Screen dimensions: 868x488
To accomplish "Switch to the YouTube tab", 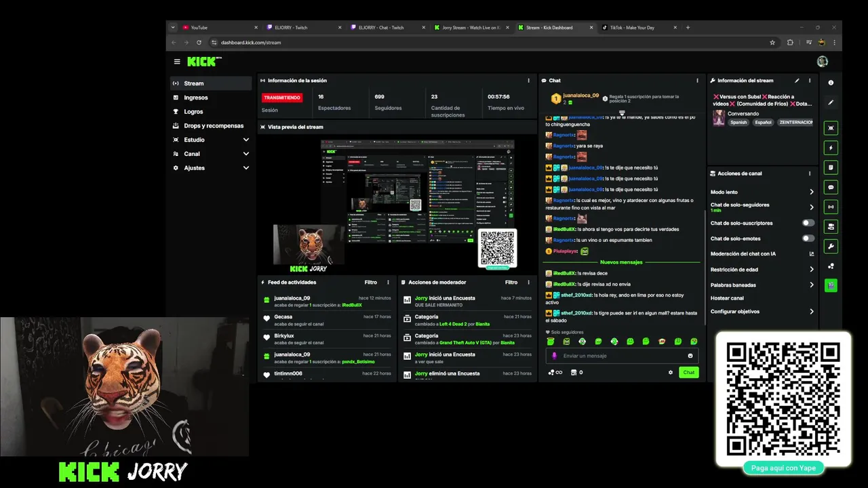I will click(220, 28).
